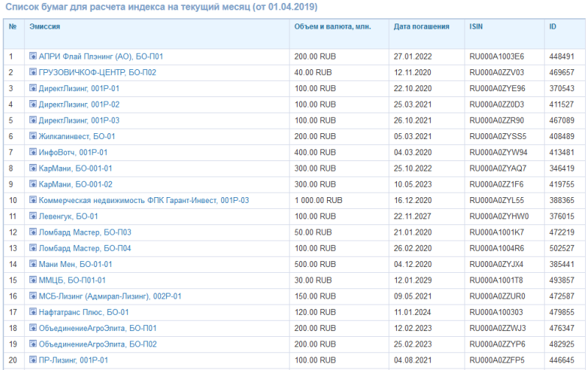This screenshot has height=370, width=588.
Task: Click the icon beside Левенгук, БО-01
Action: (33, 216)
